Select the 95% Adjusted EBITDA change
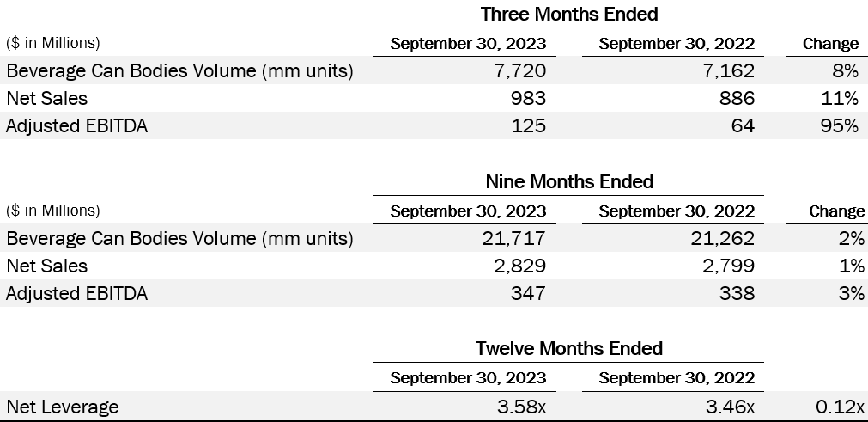The image size is (868, 422). pyautogui.click(x=839, y=126)
